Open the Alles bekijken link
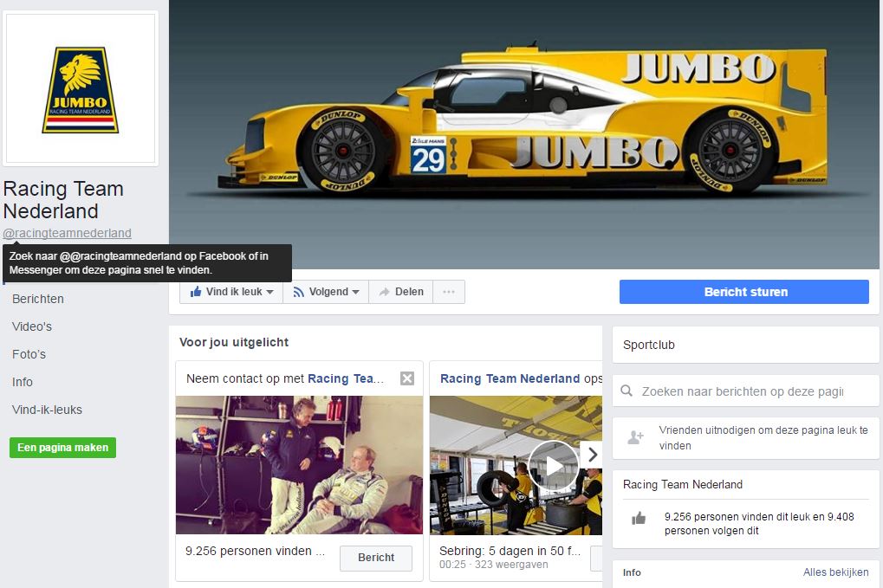Viewport: 883px width, 588px height. tap(835, 572)
